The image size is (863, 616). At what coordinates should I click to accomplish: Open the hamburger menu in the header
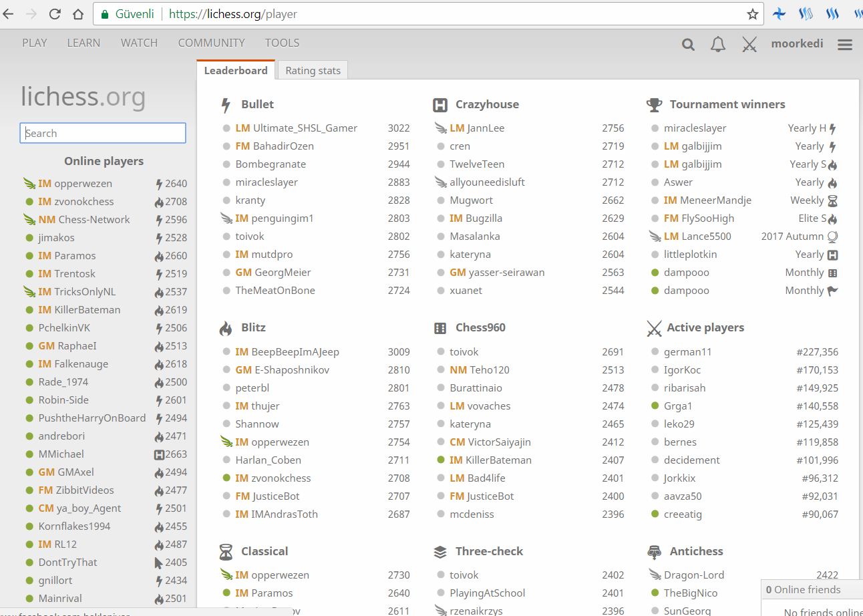coord(845,45)
